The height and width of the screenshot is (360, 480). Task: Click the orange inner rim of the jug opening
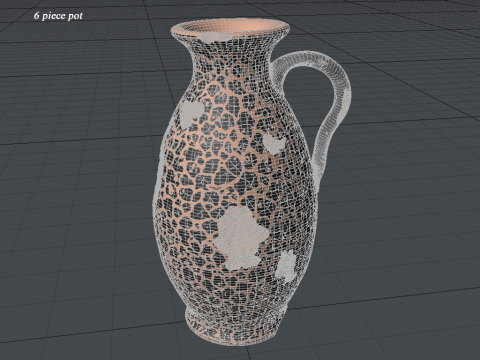pyautogui.click(x=230, y=27)
